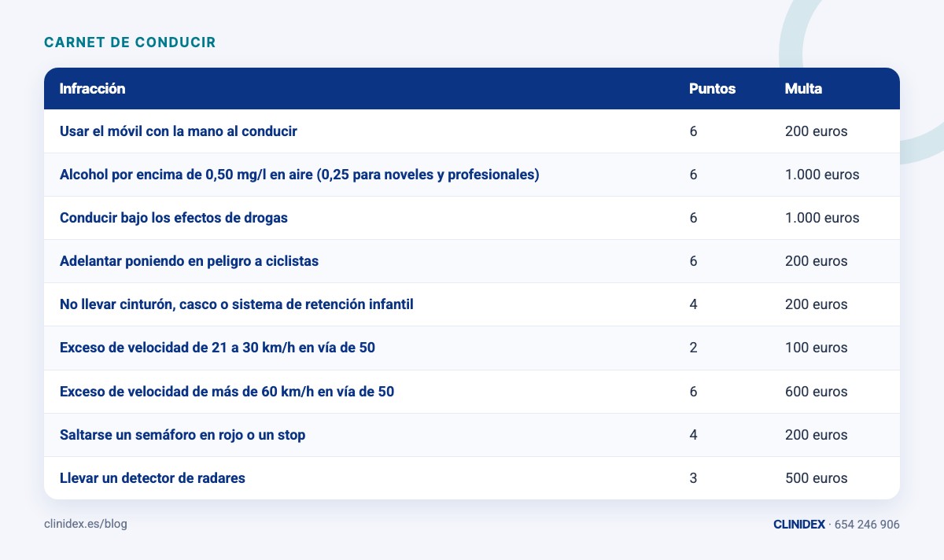944x560 pixels.
Task: Click the points value in the ciclistas row
Action: click(693, 261)
